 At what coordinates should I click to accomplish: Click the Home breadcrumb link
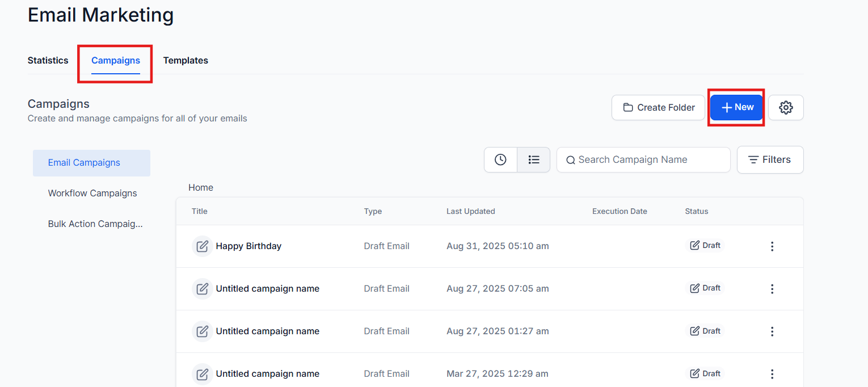coord(201,187)
